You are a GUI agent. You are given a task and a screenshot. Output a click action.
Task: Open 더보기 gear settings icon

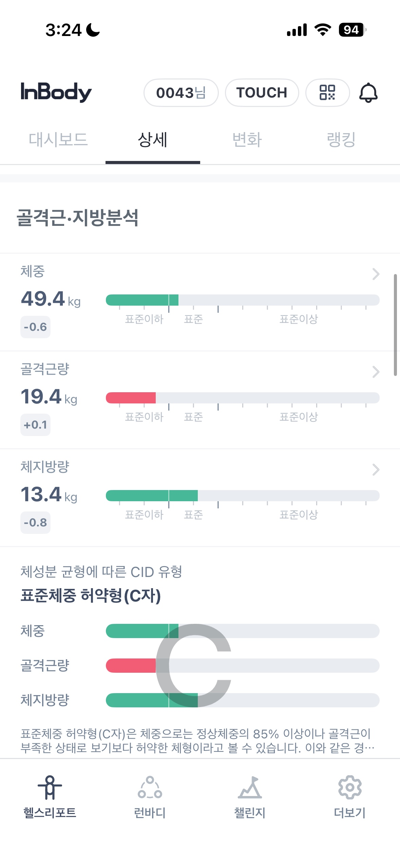click(350, 787)
